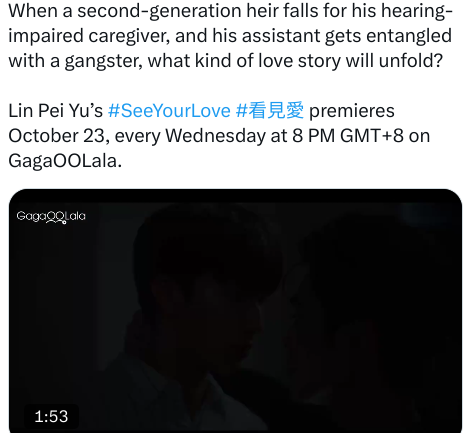Click the word "premieres" after the hashtags
Screen dimensions: 472x433
352,112
